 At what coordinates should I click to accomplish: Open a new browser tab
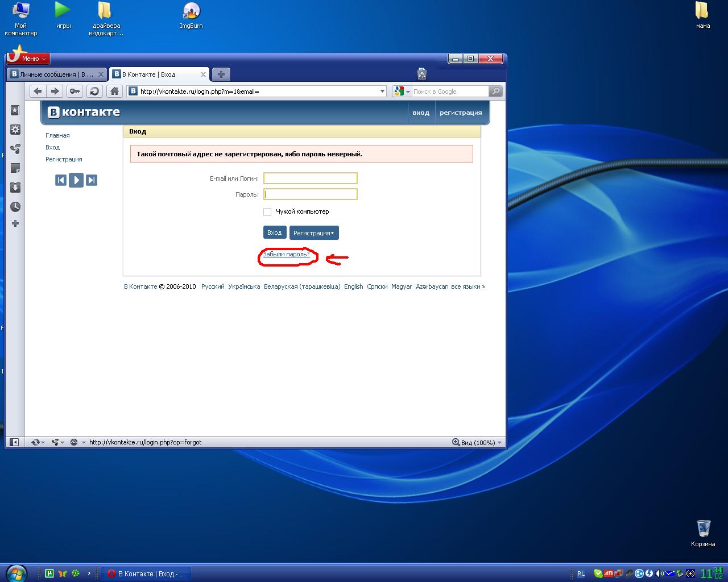221,74
